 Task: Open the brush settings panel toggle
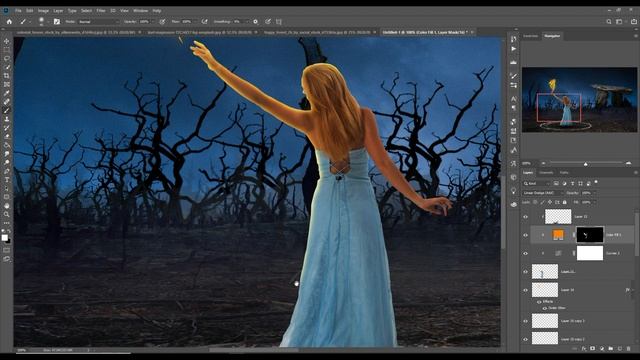[57, 22]
